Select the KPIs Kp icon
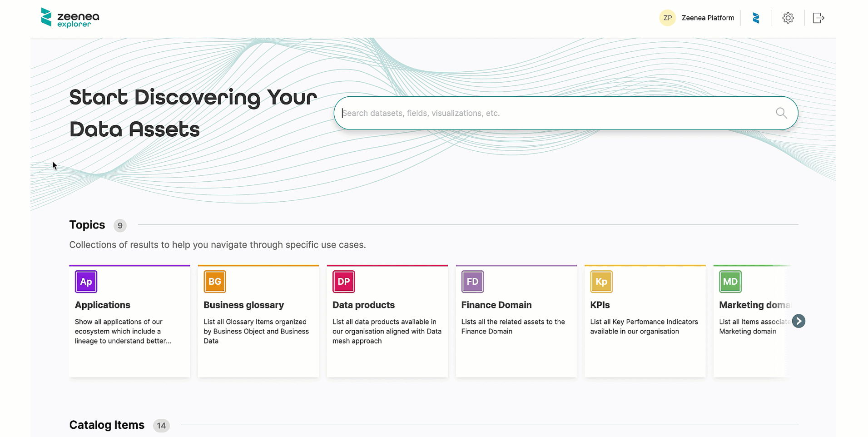The image size is (868, 437). (x=601, y=282)
